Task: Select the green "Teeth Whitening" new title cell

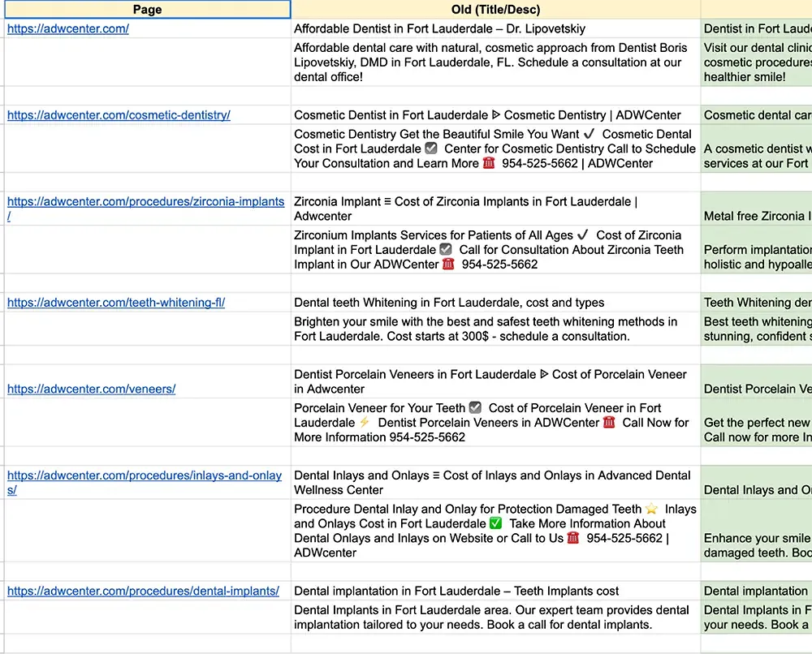Action: click(x=757, y=303)
